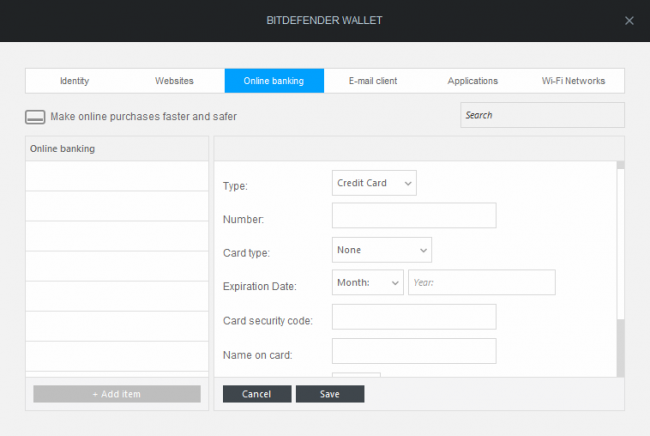Cancel the new card entry
The height and width of the screenshot is (436, 650).
tap(257, 394)
